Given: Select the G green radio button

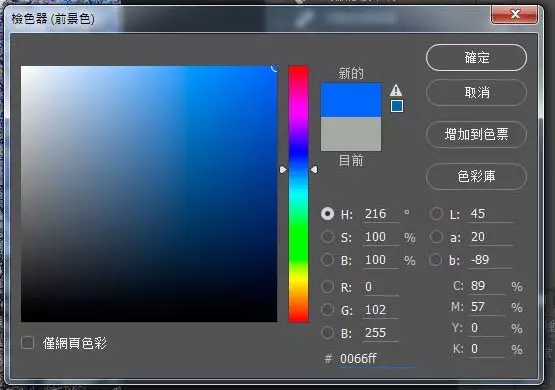Looking at the screenshot, I should point(327,310).
